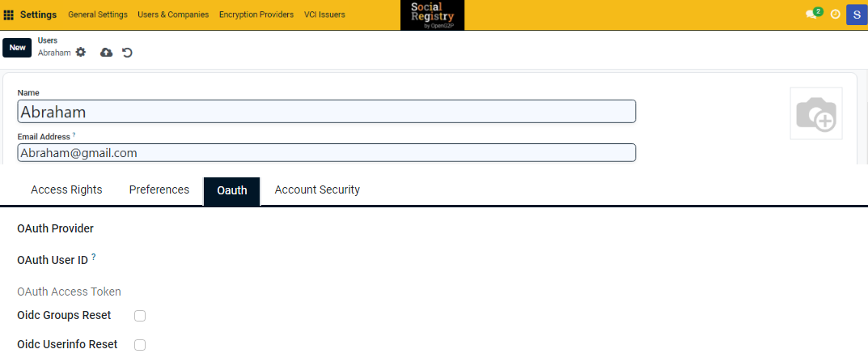868x362 pixels.
Task: Open the S user avatar menu
Action: coord(856,15)
